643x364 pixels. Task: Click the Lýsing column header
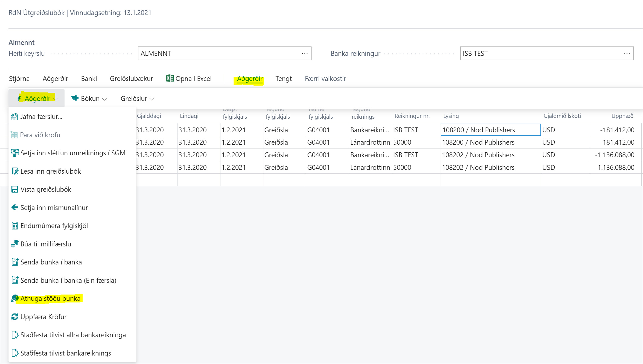pos(451,116)
